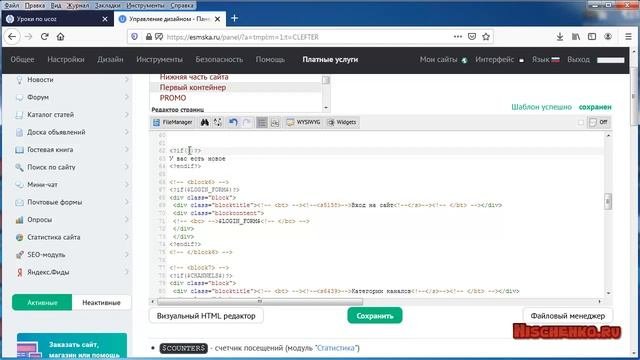
Task: Switch to the Неактивные modules tab
Action: [101, 302]
